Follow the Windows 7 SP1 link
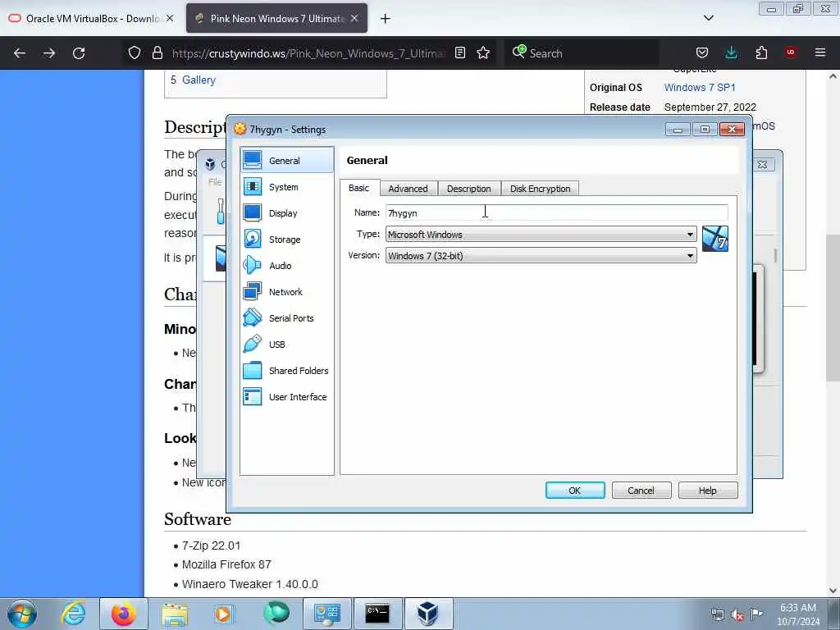The width and height of the screenshot is (840, 630). [x=700, y=87]
